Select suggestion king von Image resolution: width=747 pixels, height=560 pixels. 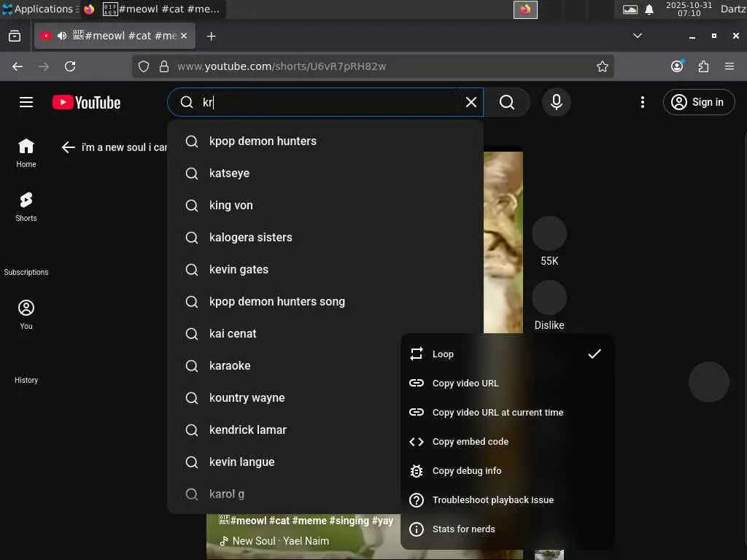click(325, 205)
